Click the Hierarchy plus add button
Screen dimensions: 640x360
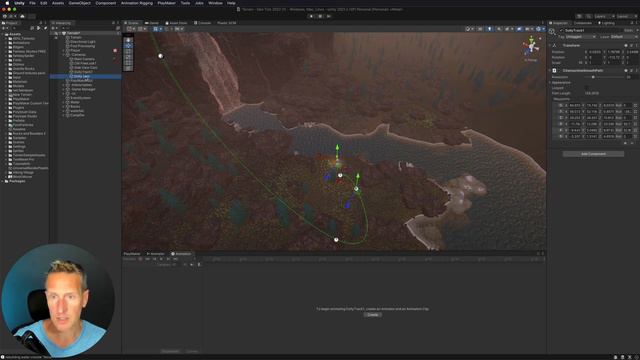(54, 28)
